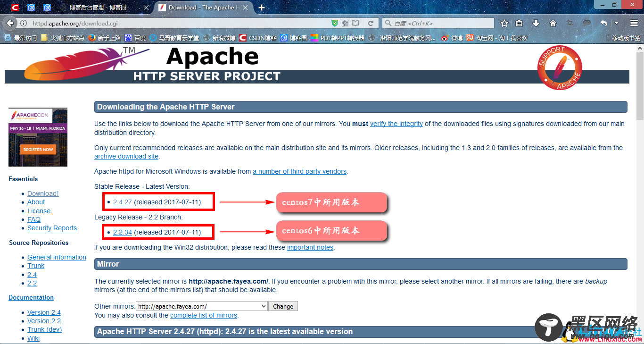Image resolution: width=644 pixels, height=344 pixels.
Task: Open the Trunk repository link
Action: [36, 266]
